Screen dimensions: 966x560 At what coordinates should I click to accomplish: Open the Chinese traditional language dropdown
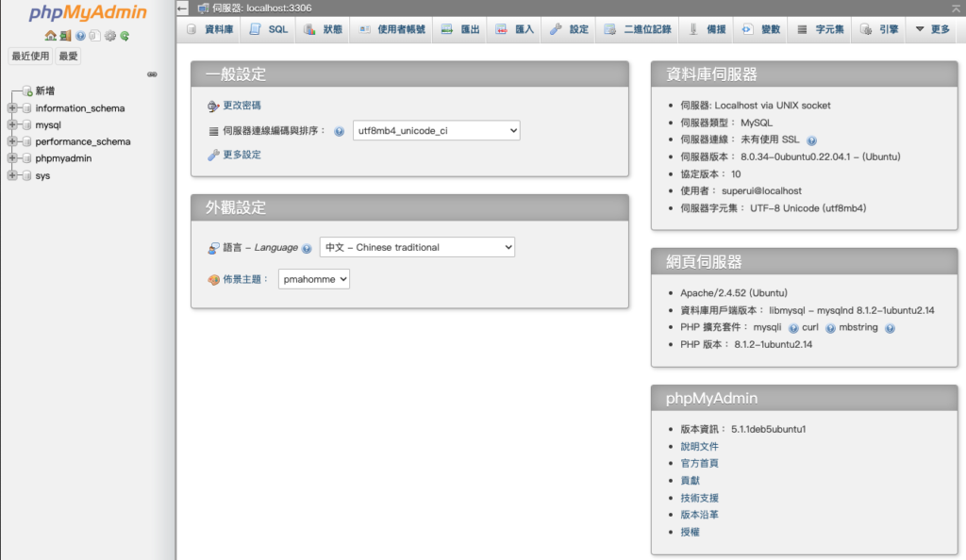417,247
